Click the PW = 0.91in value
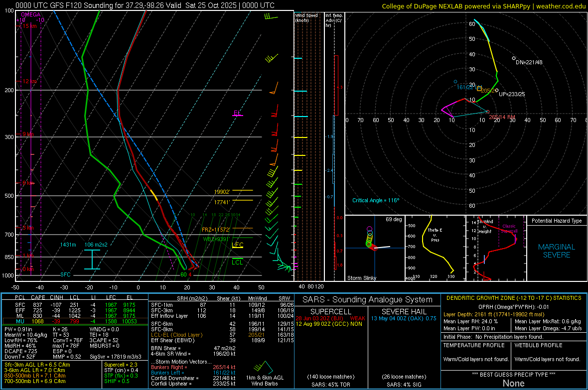Screen dimensions: 588x390 18,329
